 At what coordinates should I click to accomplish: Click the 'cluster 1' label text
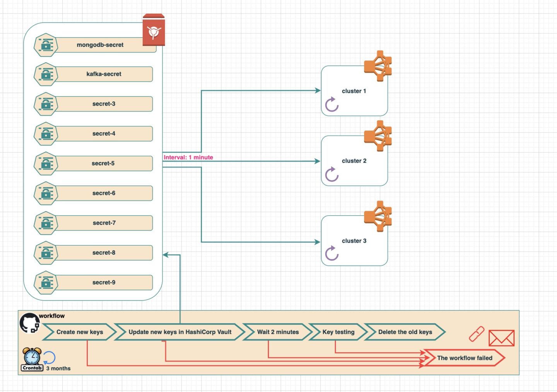tap(354, 91)
